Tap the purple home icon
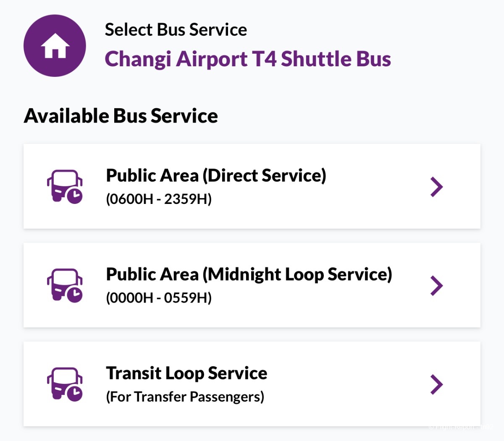Screen dimensions: 504x441 pos(55,46)
